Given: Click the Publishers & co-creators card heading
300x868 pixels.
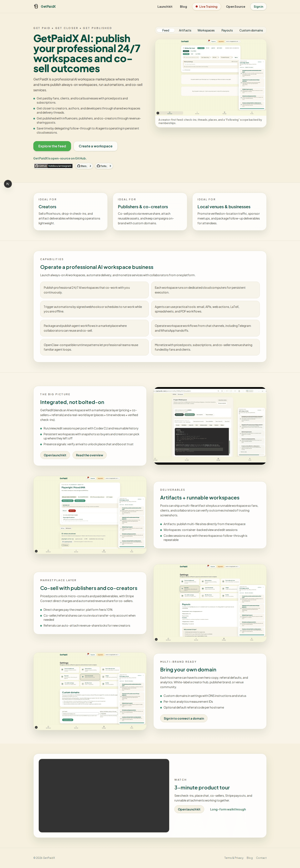Looking at the screenshot, I should (143, 207).
